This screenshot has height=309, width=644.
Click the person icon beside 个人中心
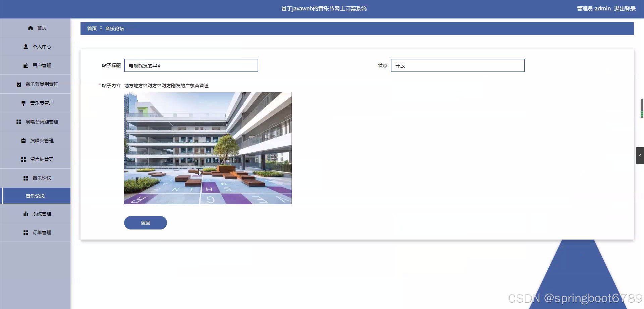(x=26, y=47)
